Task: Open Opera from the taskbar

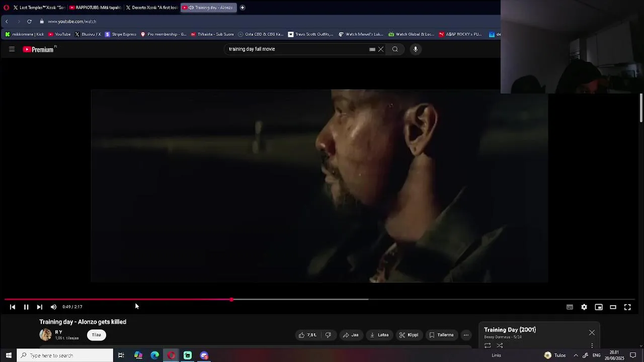Action: (x=172, y=355)
